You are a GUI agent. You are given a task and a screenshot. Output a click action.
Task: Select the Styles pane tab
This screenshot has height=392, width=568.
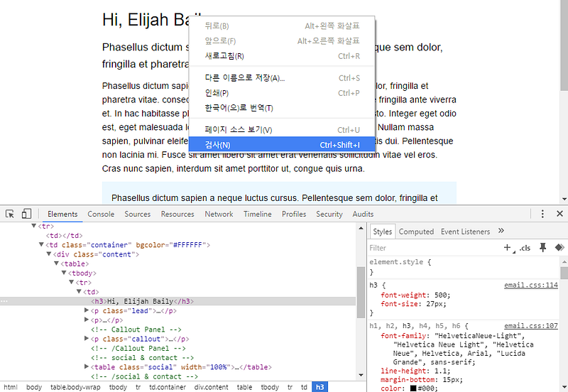pos(383,232)
